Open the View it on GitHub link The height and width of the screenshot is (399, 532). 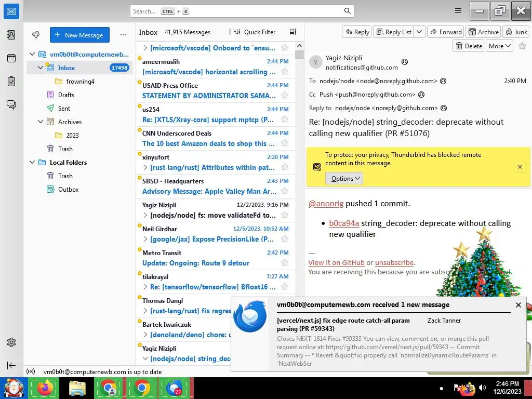click(x=336, y=262)
